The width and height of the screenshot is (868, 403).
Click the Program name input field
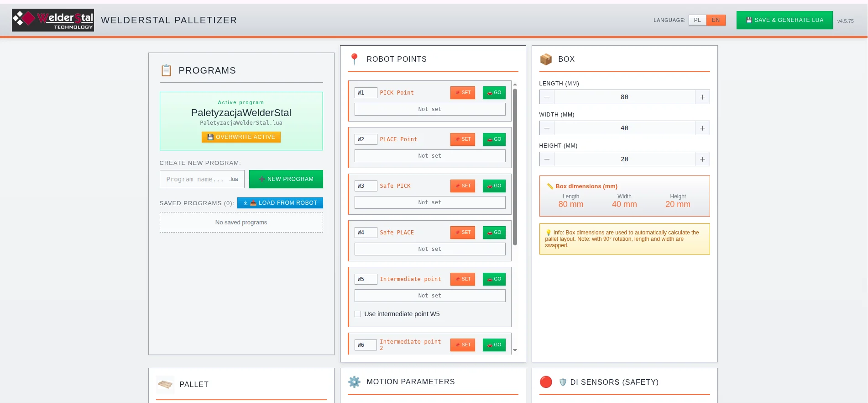coord(202,179)
